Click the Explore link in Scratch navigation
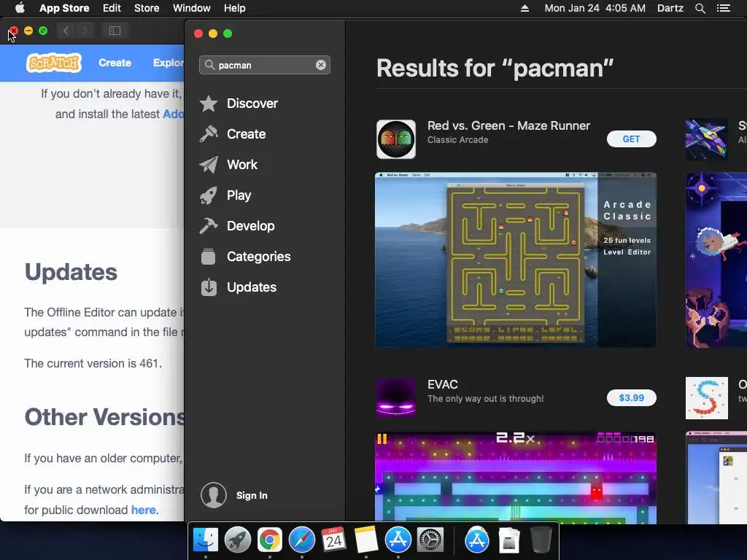This screenshot has height=560, width=747. point(169,63)
